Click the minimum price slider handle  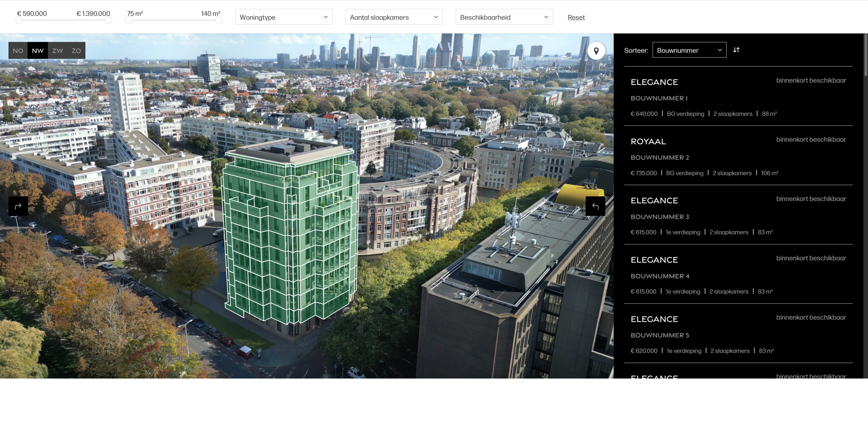click(19, 21)
